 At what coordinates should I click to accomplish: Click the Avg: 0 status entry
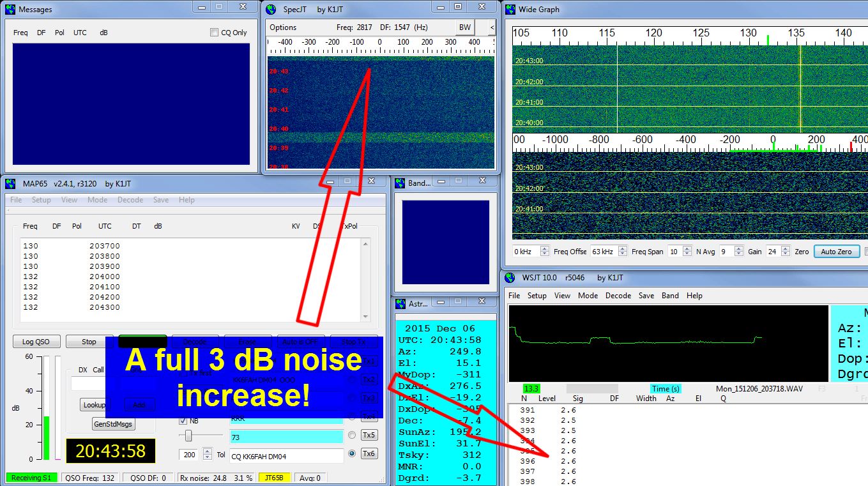(x=310, y=478)
